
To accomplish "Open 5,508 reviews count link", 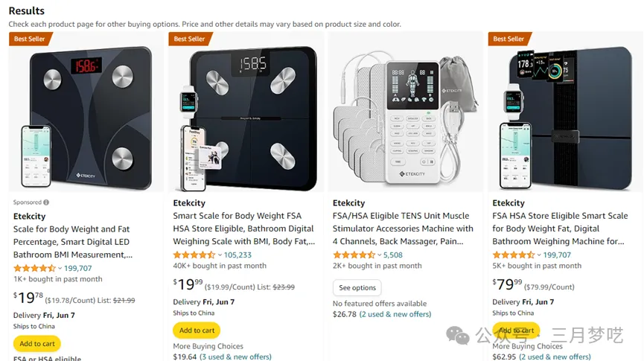I will 393,255.
